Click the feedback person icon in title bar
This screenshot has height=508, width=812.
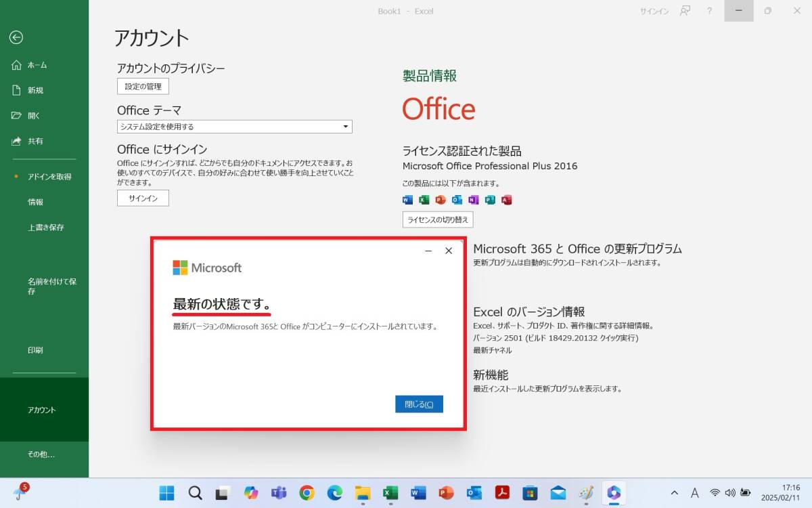click(685, 11)
